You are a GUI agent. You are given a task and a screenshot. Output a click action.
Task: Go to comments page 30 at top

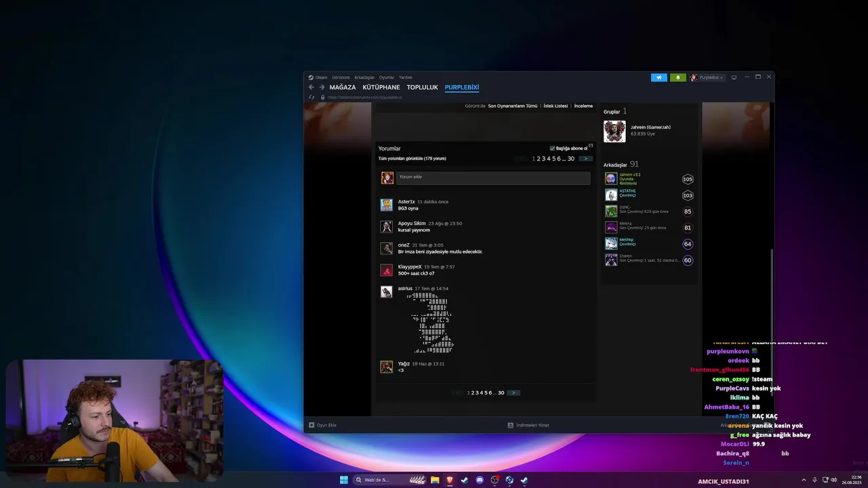[x=571, y=159]
